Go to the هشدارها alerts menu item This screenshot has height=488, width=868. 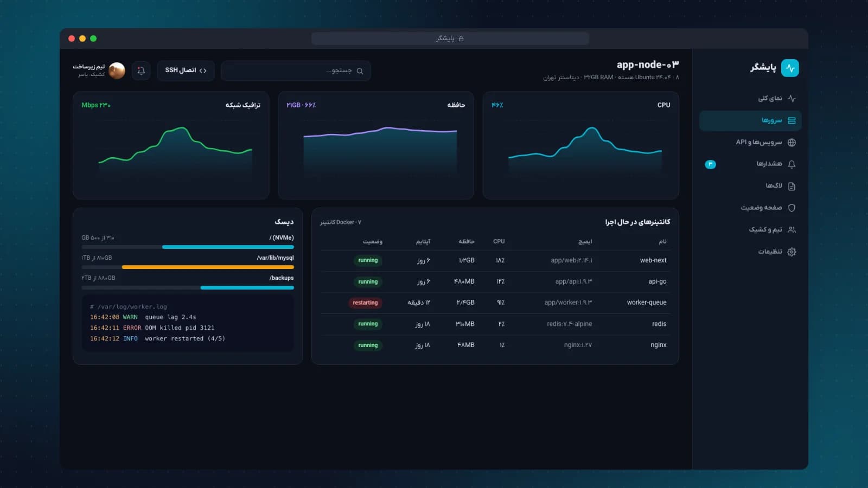coord(750,164)
